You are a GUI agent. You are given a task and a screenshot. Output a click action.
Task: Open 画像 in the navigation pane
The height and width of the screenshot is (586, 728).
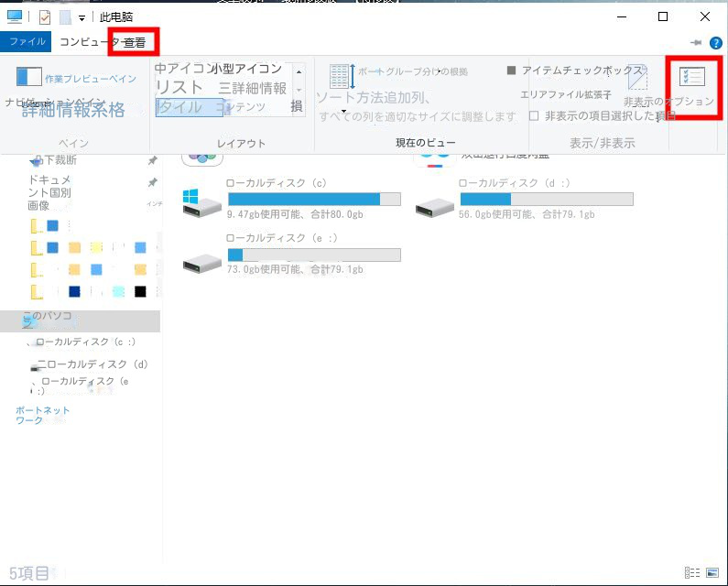coord(38,206)
